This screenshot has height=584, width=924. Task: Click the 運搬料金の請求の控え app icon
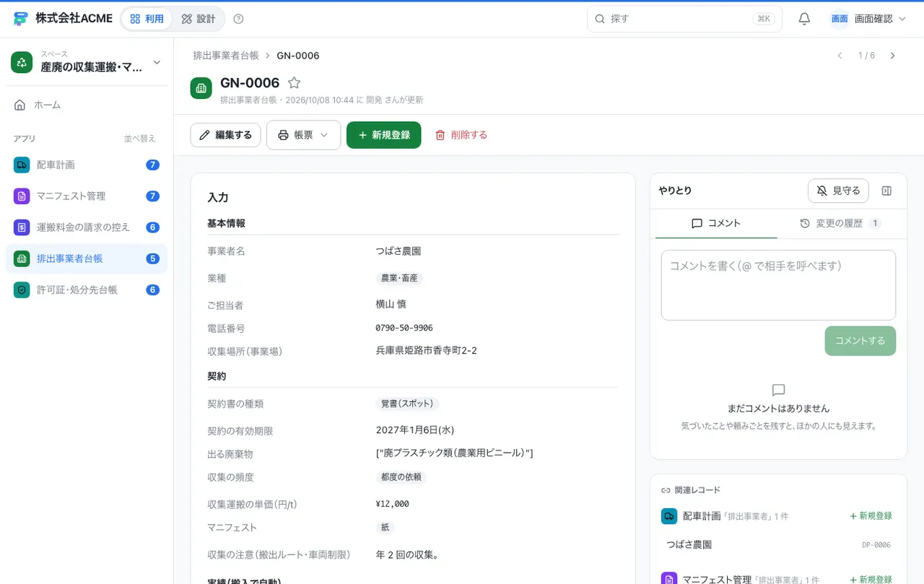[22, 227]
